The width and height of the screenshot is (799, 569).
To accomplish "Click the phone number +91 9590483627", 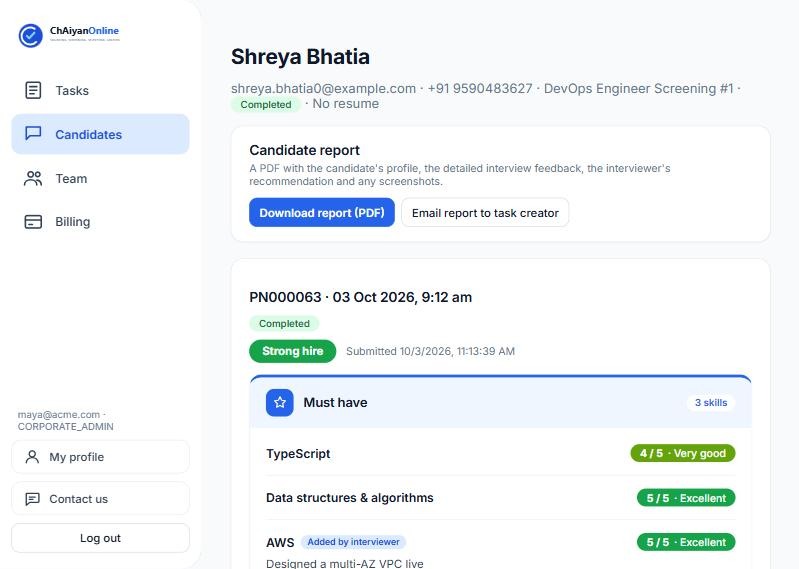I will tap(480, 89).
